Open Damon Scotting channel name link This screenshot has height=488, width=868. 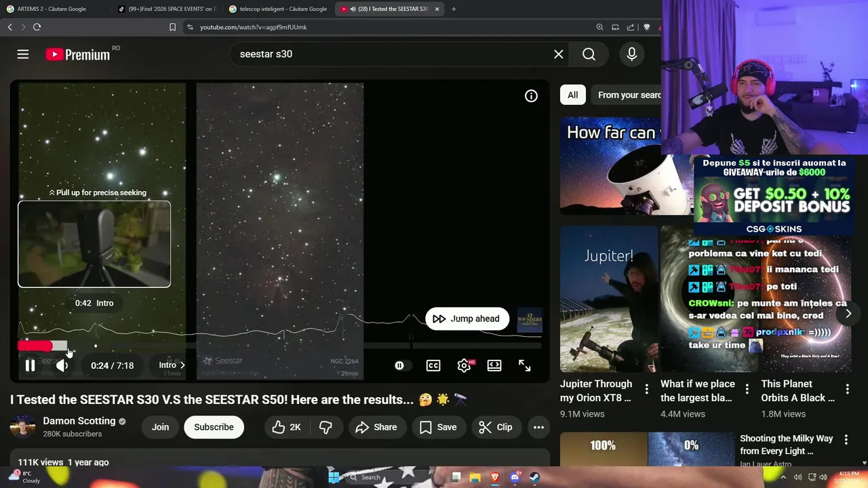click(x=79, y=421)
